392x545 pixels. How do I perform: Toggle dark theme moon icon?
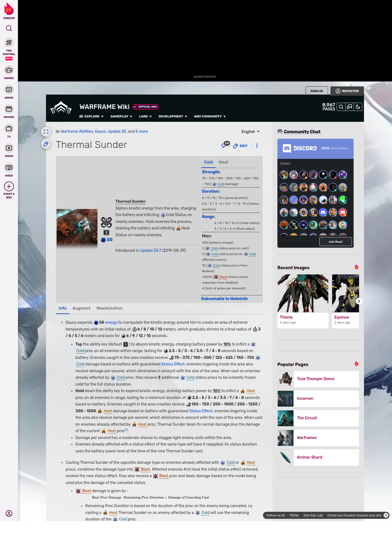(x=358, y=107)
